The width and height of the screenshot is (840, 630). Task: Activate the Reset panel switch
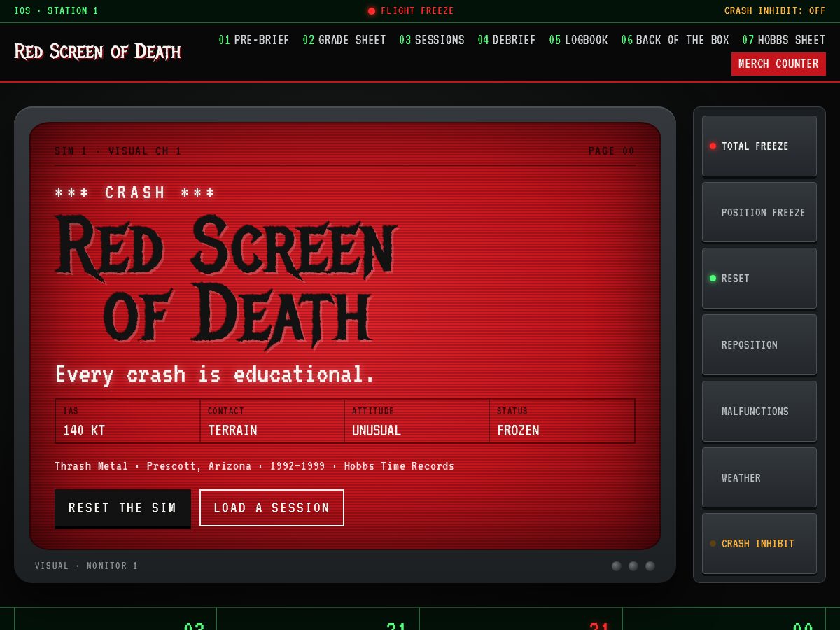[x=759, y=279]
